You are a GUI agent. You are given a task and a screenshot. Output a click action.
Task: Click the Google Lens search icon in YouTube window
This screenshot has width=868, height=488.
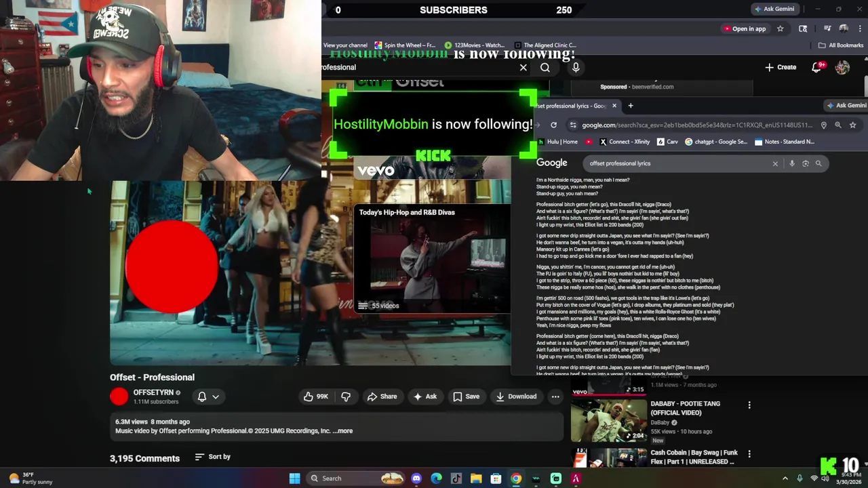[x=803, y=28]
